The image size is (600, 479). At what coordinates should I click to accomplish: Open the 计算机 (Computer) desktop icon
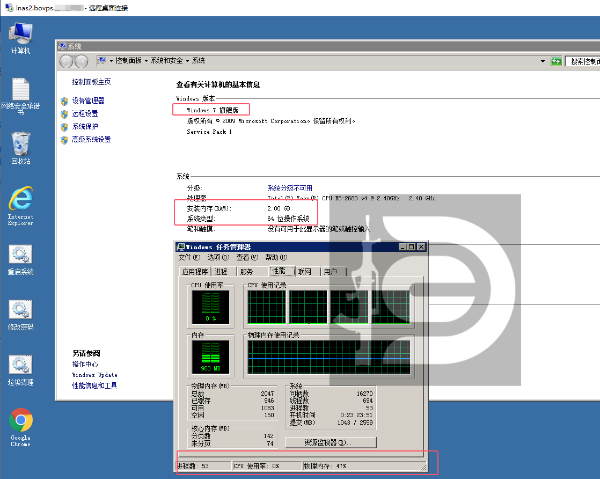[x=21, y=38]
